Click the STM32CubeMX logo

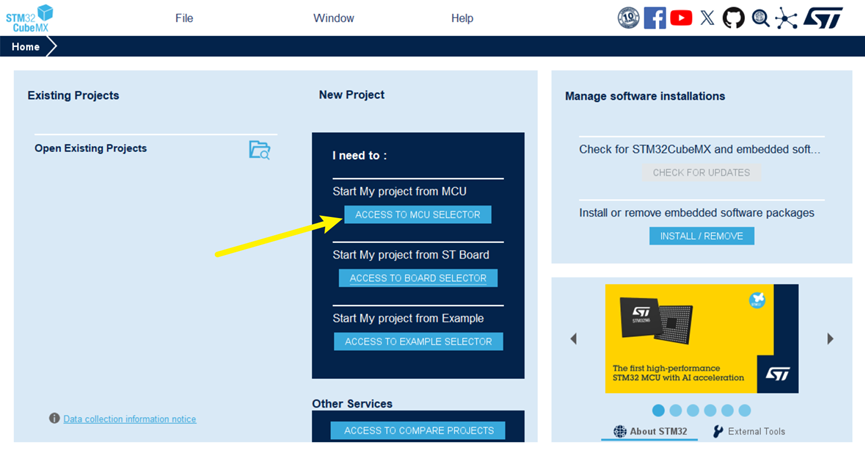point(29,18)
